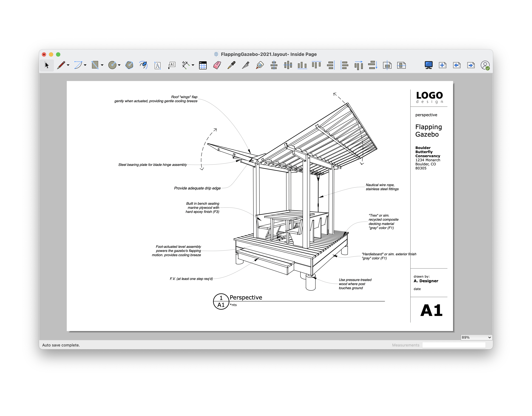Select 'Steel bearing plate for blade hinge assembly' label
The image size is (532, 416).
click(153, 165)
